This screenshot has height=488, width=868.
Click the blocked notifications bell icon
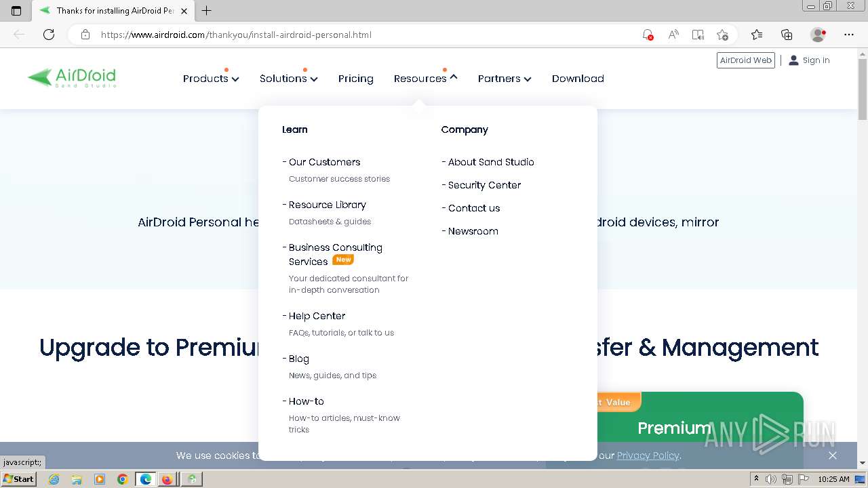click(x=648, y=35)
